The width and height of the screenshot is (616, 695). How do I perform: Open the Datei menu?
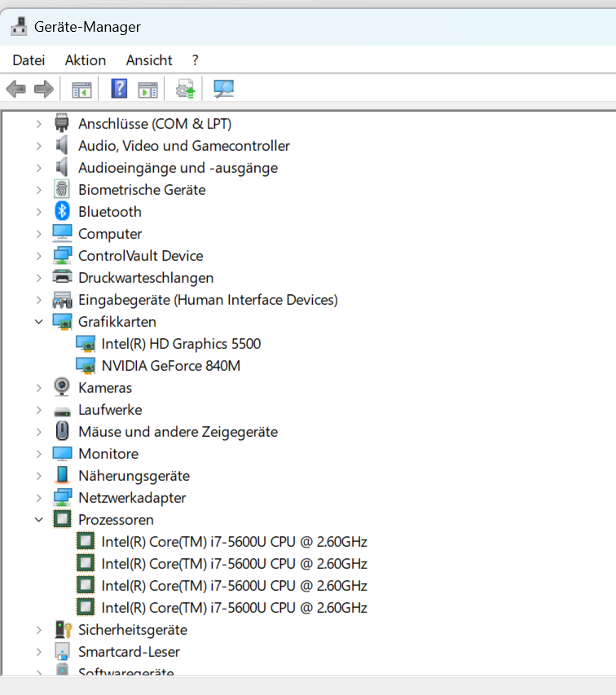coord(29,60)
